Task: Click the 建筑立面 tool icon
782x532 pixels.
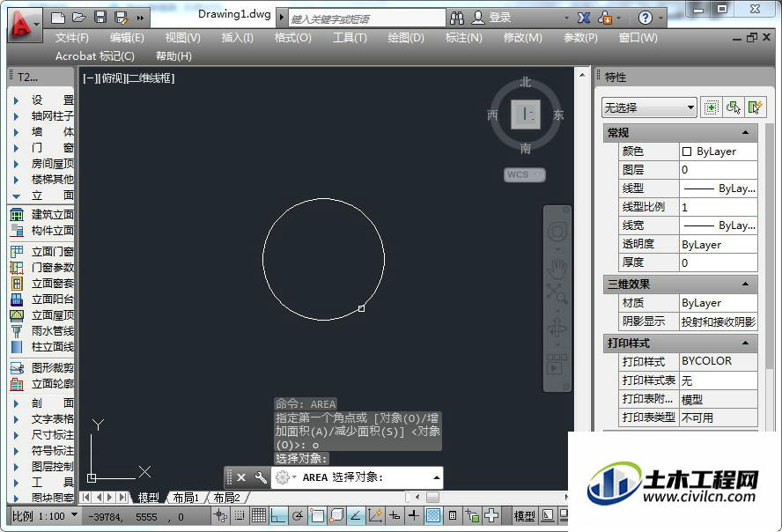Action: [17, 215]
